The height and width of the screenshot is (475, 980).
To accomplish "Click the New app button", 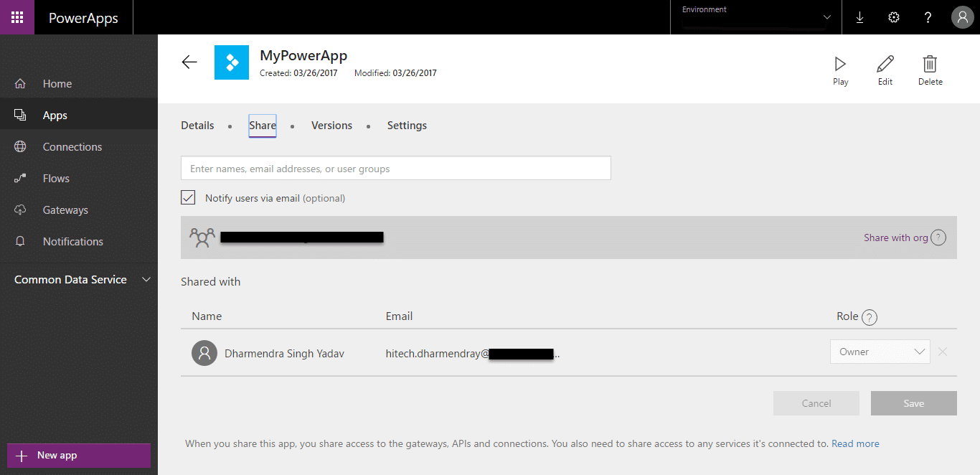I will click(79, 456).
